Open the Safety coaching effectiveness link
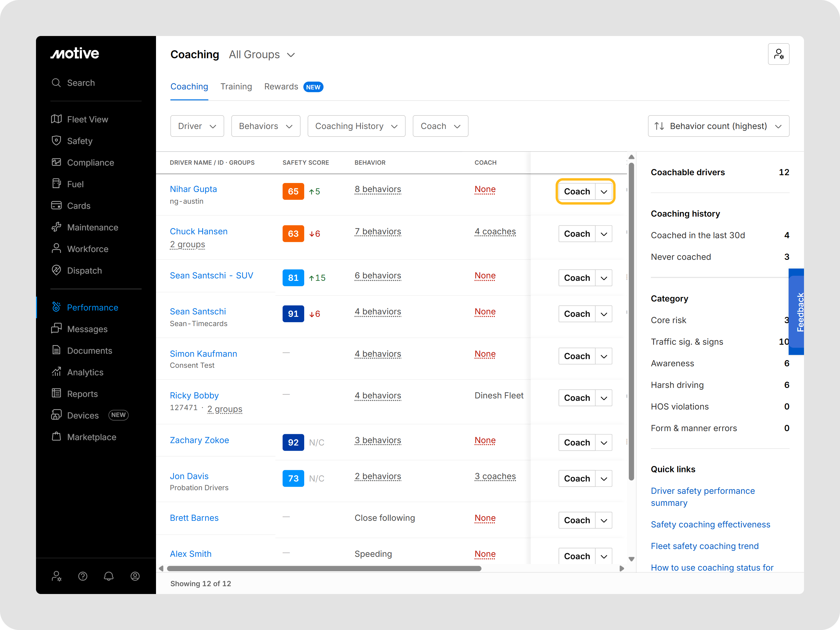This screenshot has width=840, height=630. coord(710,524)
